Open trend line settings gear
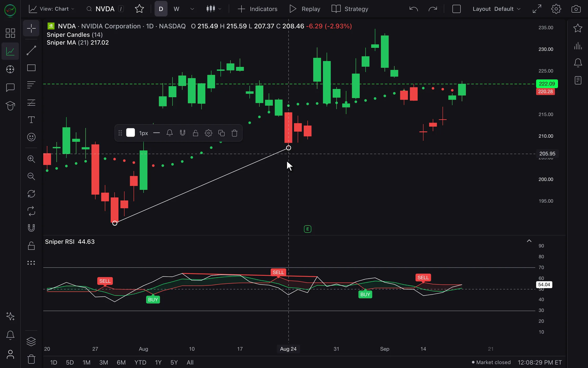This screenshot has width=588, height=368. tap(208, 133)
